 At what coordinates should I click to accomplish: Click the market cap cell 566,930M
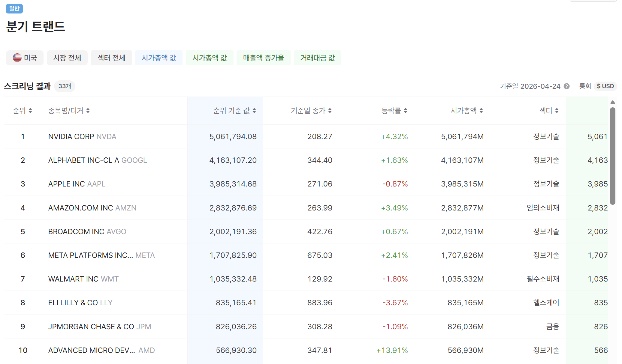pyautogui.click(x=466, y=350)
